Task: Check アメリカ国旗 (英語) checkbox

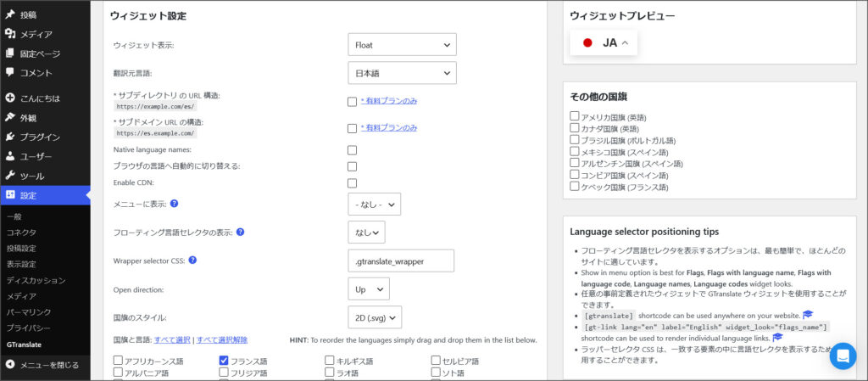Action: point(575,116)
